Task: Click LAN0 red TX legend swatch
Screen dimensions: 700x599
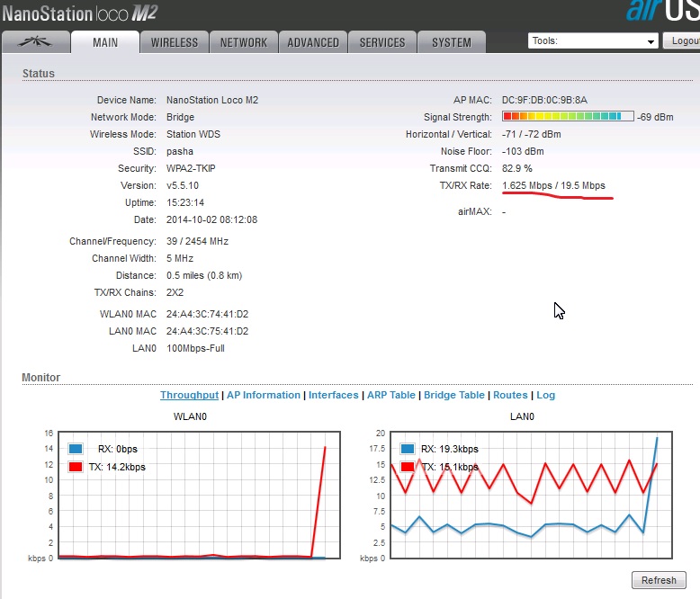Action: (x=408, y=467)
